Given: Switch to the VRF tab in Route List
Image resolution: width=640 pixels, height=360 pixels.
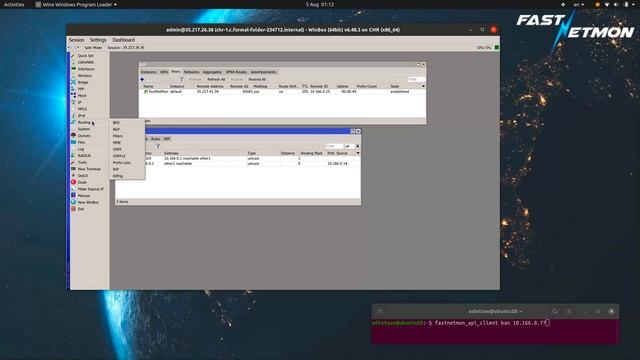Looking at the screenshot, I should click(167, 139).
